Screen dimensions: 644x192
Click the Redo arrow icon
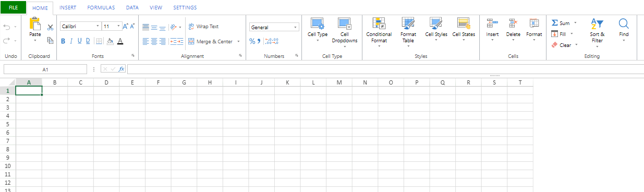tap(7, 40)
